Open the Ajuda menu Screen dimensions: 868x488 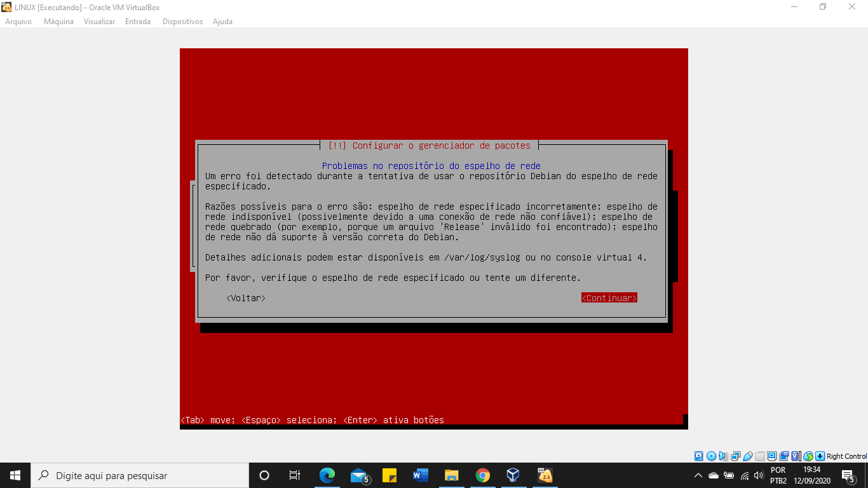(222, 22)
